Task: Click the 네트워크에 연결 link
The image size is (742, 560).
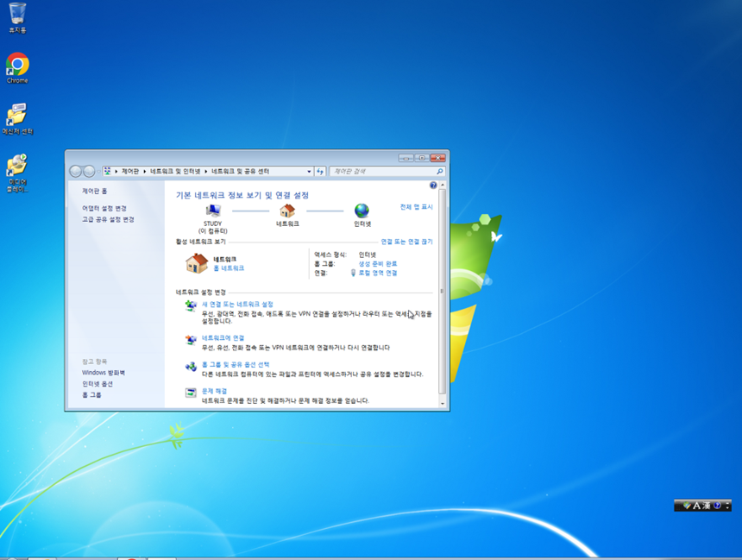Action: click(x=223, y=338)
